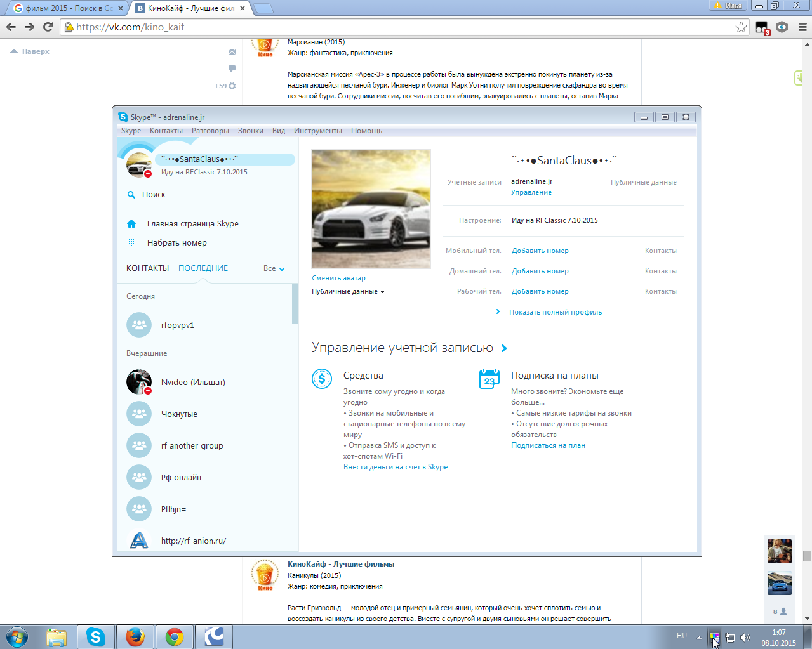Screen dimensions: 812x649
Task: Open the Windows Start button
Action: [x=17, y=637]
